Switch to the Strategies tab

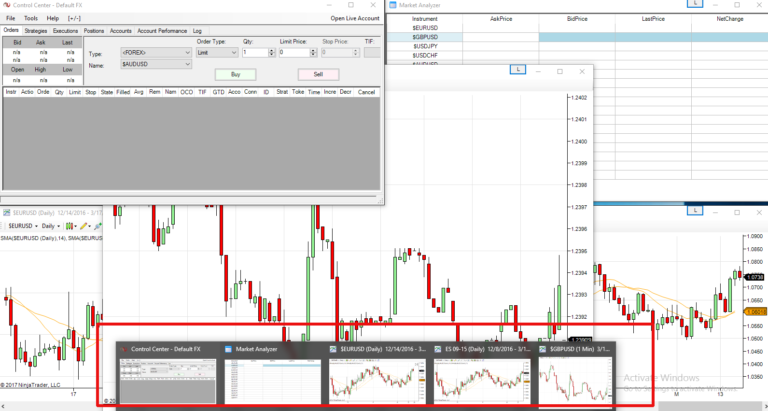[x=36, y=31]
